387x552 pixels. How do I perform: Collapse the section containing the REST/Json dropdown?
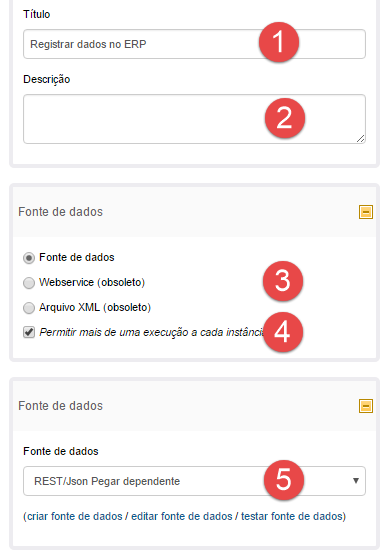[x=366, y=406]
